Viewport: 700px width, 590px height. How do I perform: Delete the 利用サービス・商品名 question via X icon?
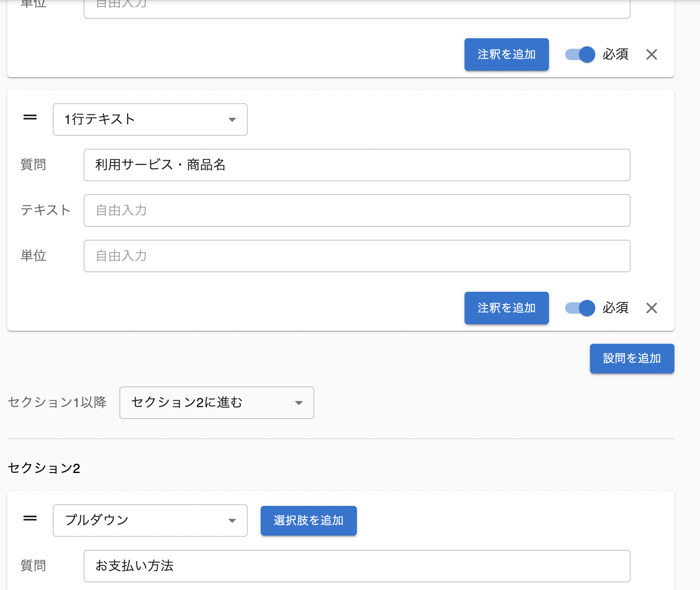(652, 308)
